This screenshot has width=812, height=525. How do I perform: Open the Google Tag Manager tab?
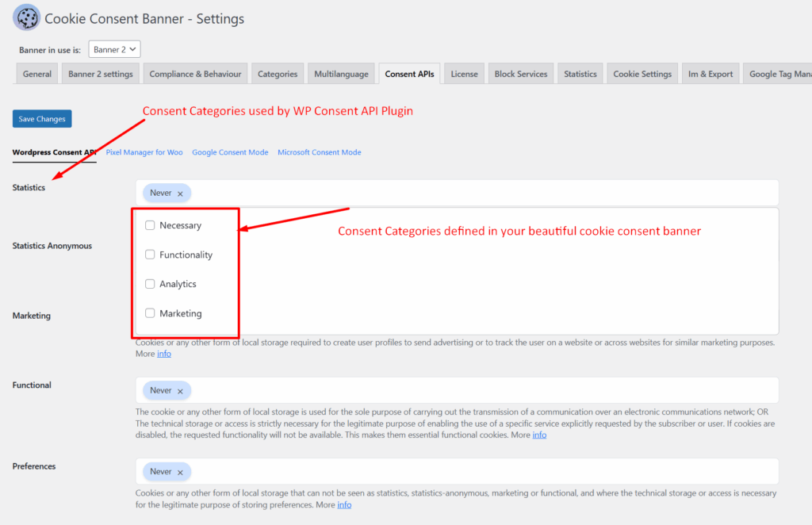(x=778, y=74)
